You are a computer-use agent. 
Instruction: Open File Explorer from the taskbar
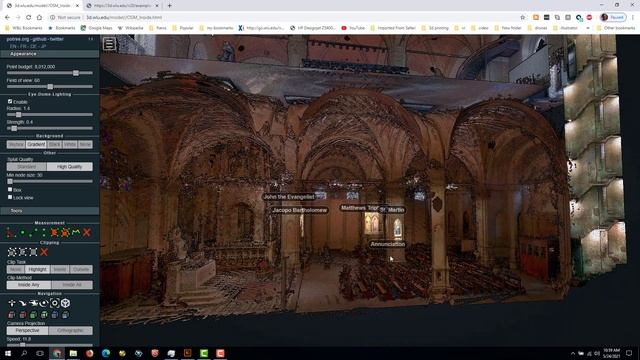pos(73,353)
